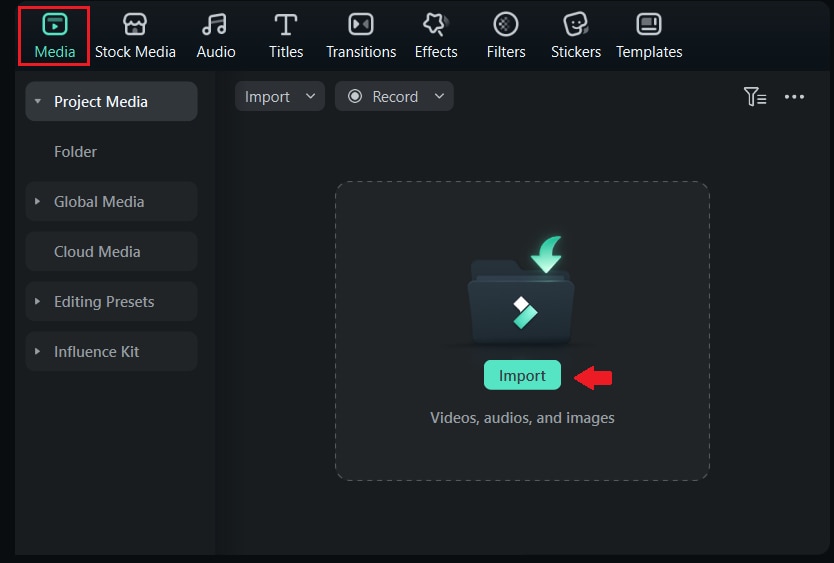
Task: Open the Stickers tab
Action: 576,36
